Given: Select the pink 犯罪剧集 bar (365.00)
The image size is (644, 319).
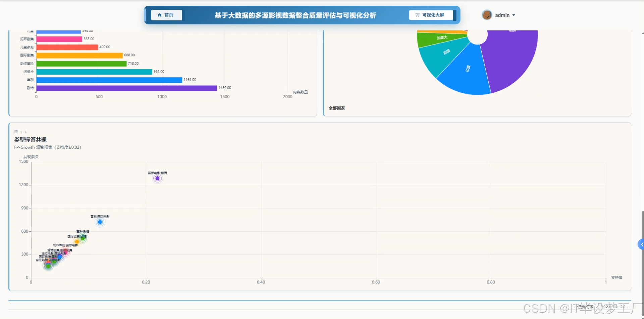Looking at the screenshot, I should (59, 39).
